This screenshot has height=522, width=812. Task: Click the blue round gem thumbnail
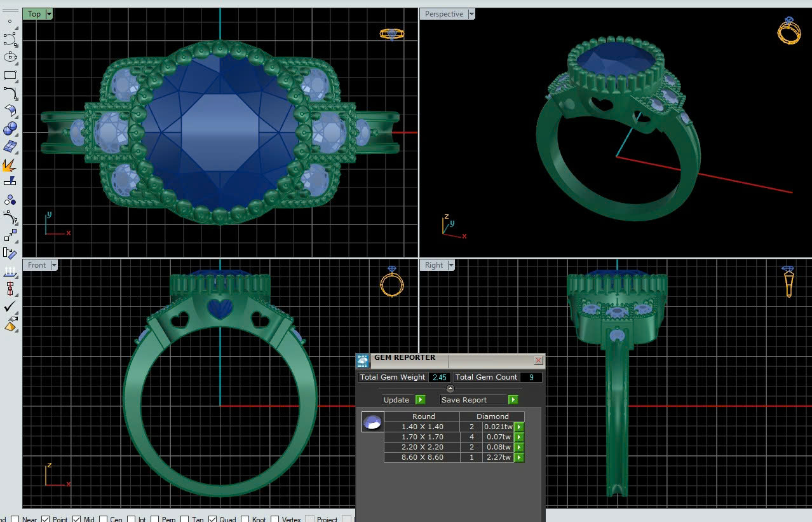click(372, 422)
